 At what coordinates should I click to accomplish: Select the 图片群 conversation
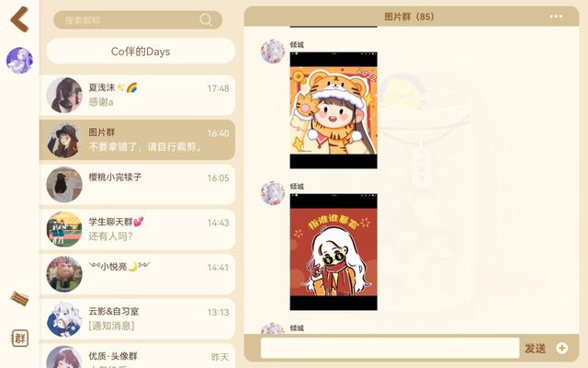(137, 140)
